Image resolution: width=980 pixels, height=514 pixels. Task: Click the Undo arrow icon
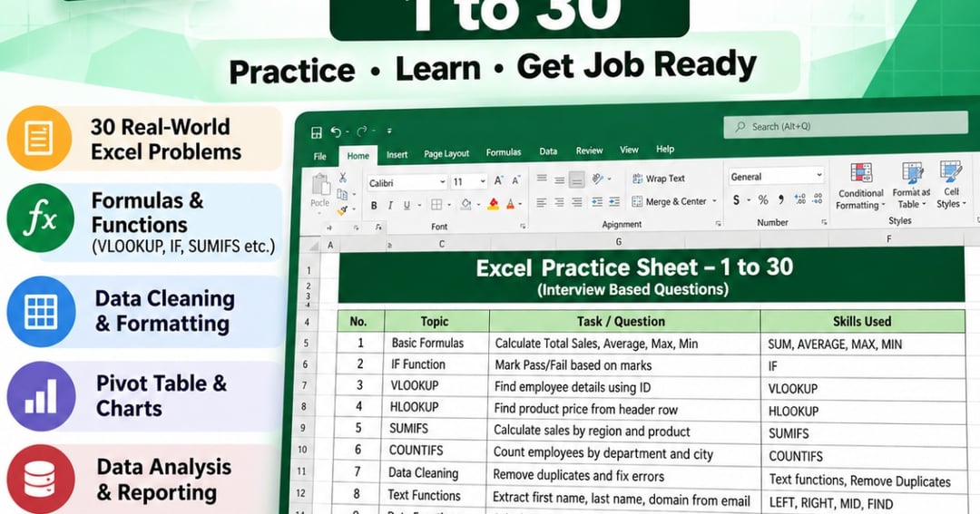pyautogui.click(x=337, y=131)
